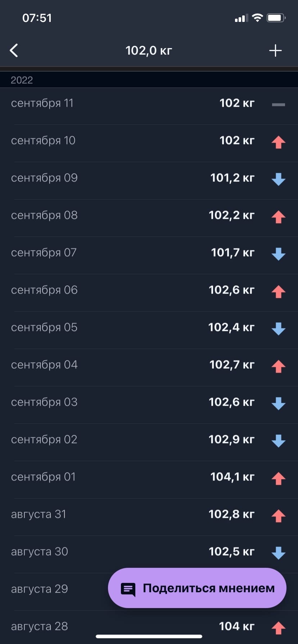This screenshot has height=644, width=298.
Task: Tap the blue down arrow for сентября 07
Action: [278, 254]
